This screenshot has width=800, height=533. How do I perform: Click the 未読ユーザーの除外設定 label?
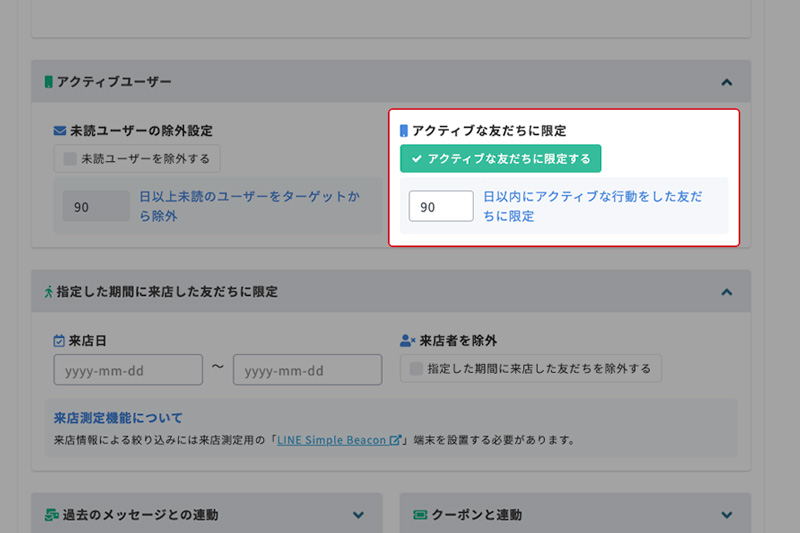[x=141, y=131]
